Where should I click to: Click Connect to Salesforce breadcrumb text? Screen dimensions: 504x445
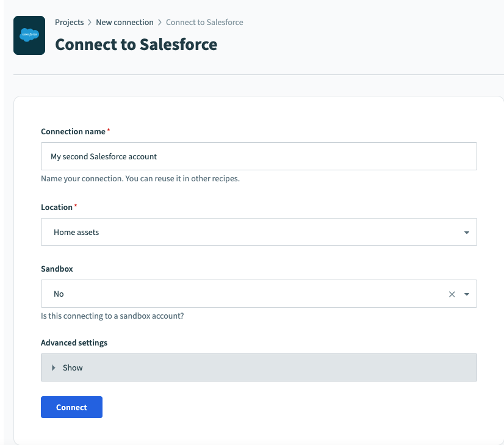tap(204, 22)
